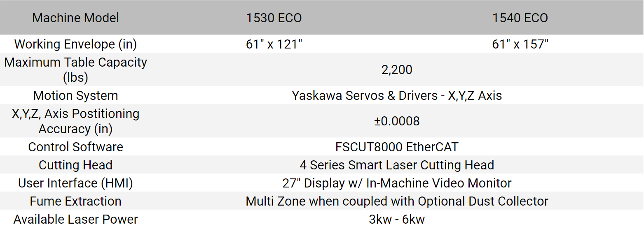Select the 27" Display video monitor text
Screen dimensions: 644x229
[397, 183]
